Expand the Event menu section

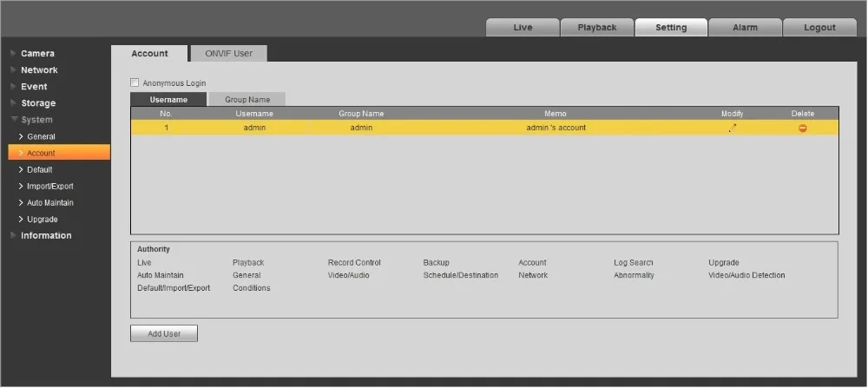click(34, 87)
